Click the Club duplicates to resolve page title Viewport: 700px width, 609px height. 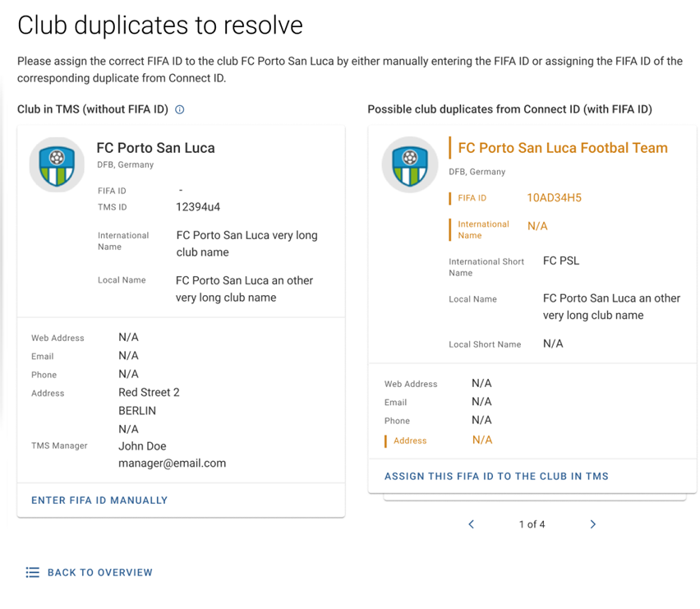point(160,25)
